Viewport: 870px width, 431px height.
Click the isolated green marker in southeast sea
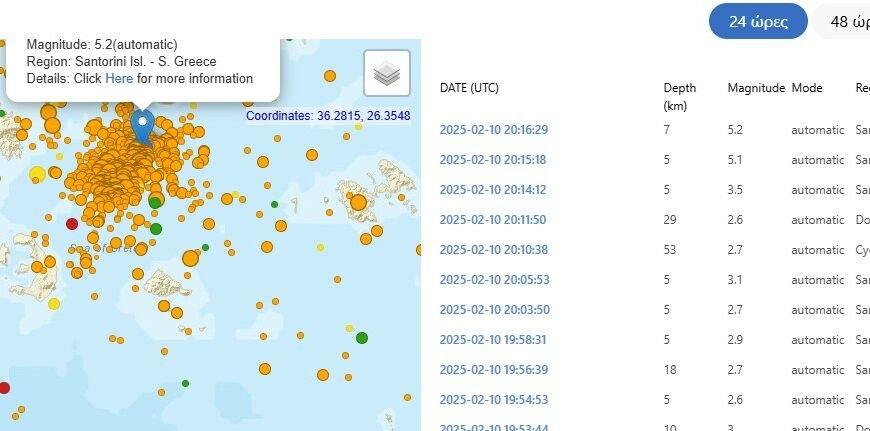[362, 338]
